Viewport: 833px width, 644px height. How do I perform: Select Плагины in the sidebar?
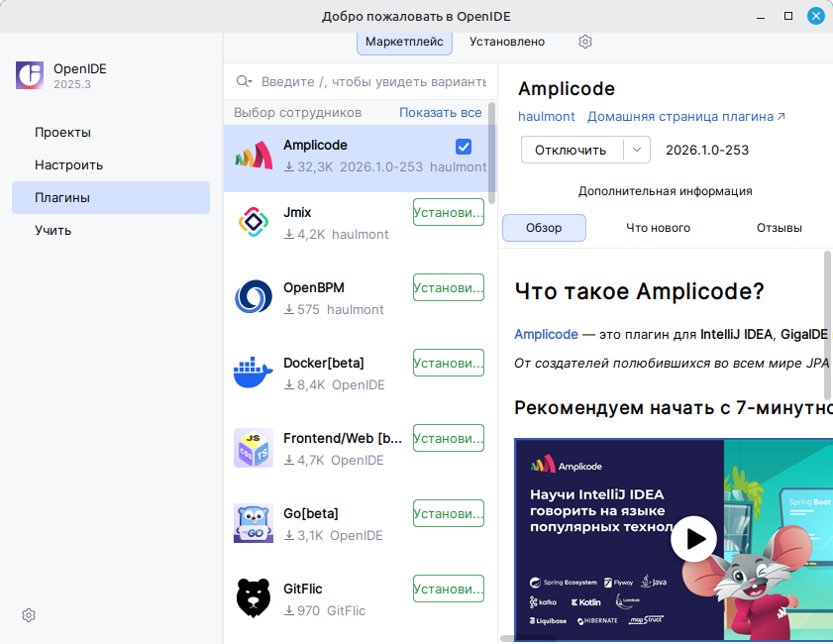click(x=111, y=198)
